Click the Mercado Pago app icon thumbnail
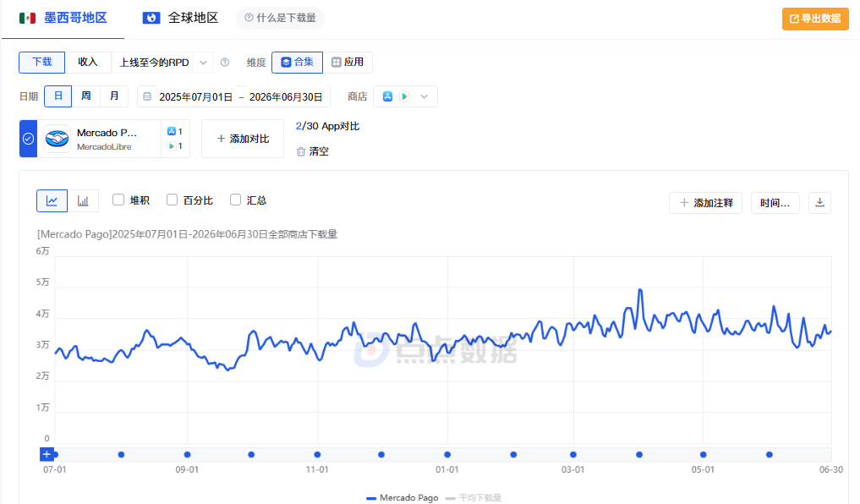The image size is (860, 504). pos(57,139)
